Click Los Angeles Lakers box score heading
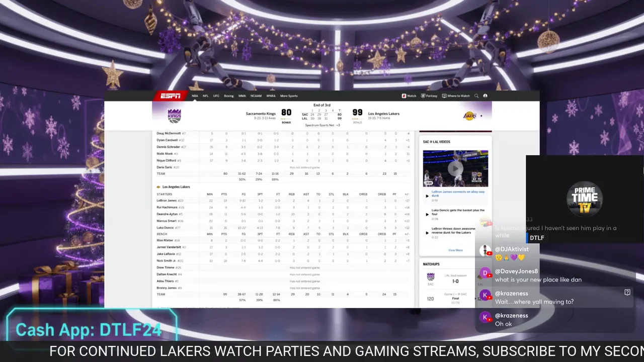The height and width of the screenshot is (362, 644). point(176,187)
